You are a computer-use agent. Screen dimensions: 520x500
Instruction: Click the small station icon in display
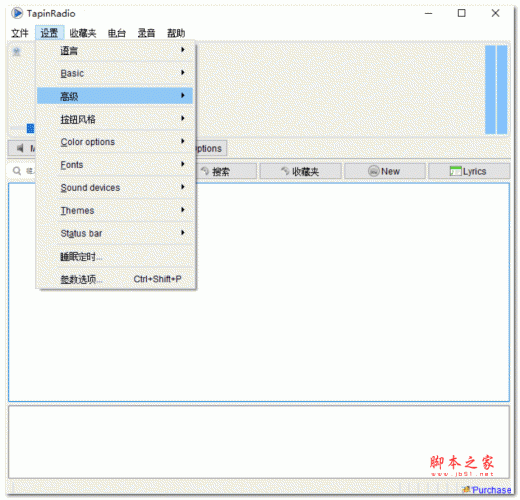click(x=17, y=51)
